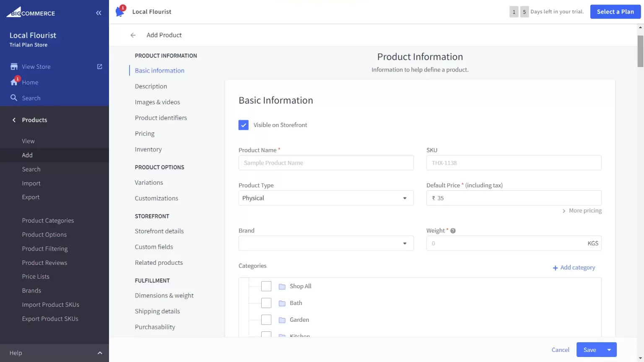Uncheck Visible on Storefront checkbox
The image size is (644, 362).
tap(244, 125)
